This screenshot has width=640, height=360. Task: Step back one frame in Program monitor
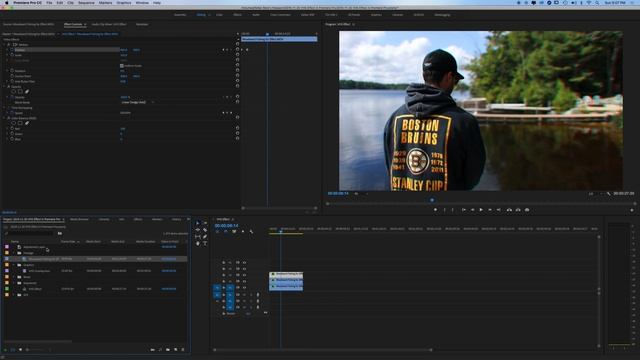pyautogui.click(x=472, y=210)
